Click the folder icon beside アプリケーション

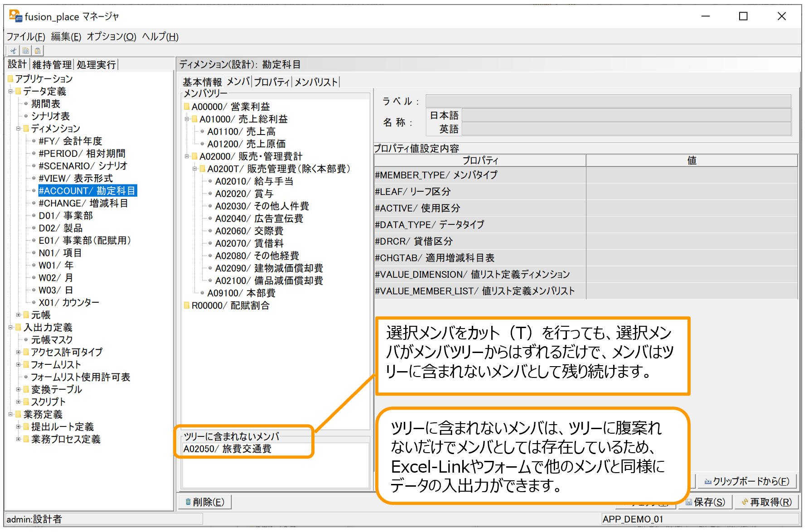coord(10,79)
